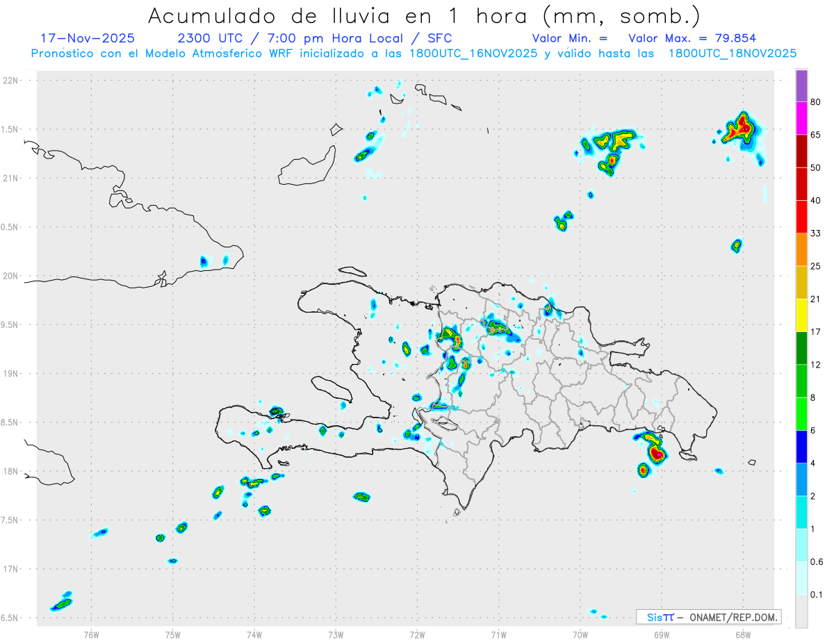Select the dark green swatch between 12 and 17
834x644 pixels.
[801, 349]
